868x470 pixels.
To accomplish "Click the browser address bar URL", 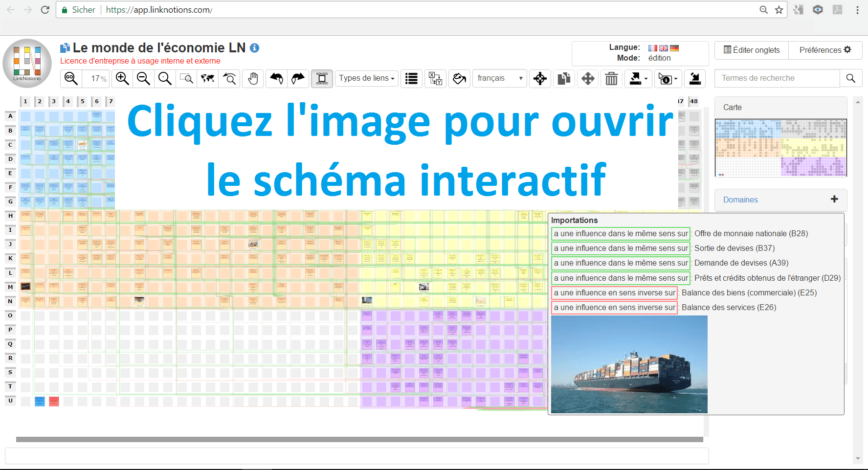I will (x=159, y=10).
